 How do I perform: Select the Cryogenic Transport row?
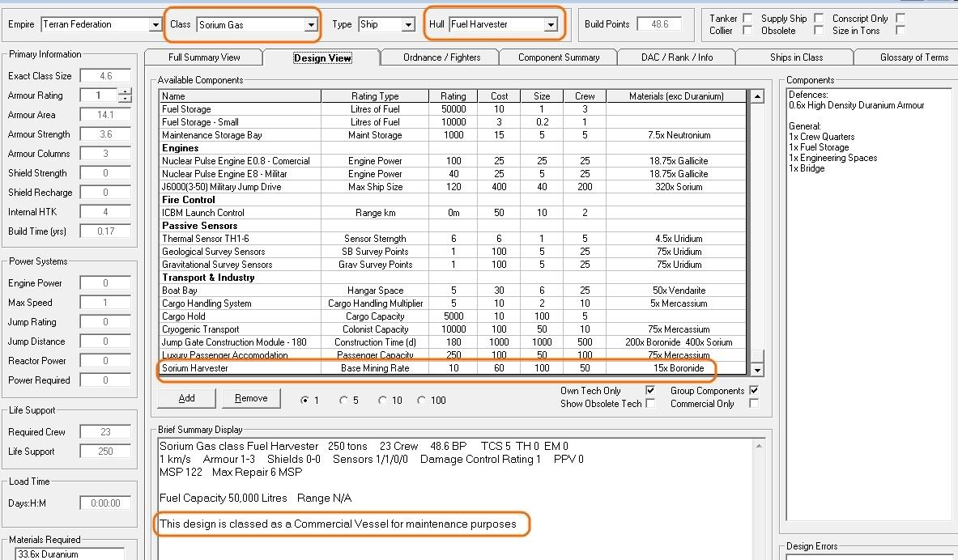click(x=452, y=329)
